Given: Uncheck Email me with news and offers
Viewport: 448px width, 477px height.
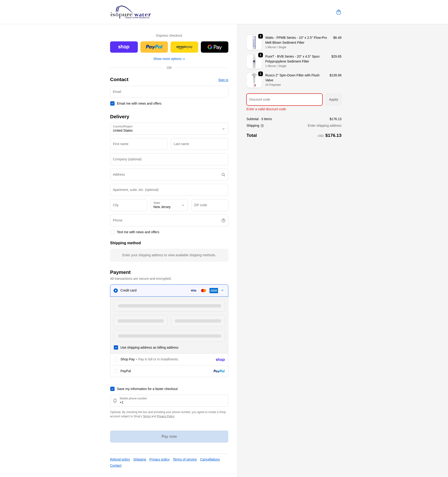Looking at the screenshot, I should (x=112, y=103).
